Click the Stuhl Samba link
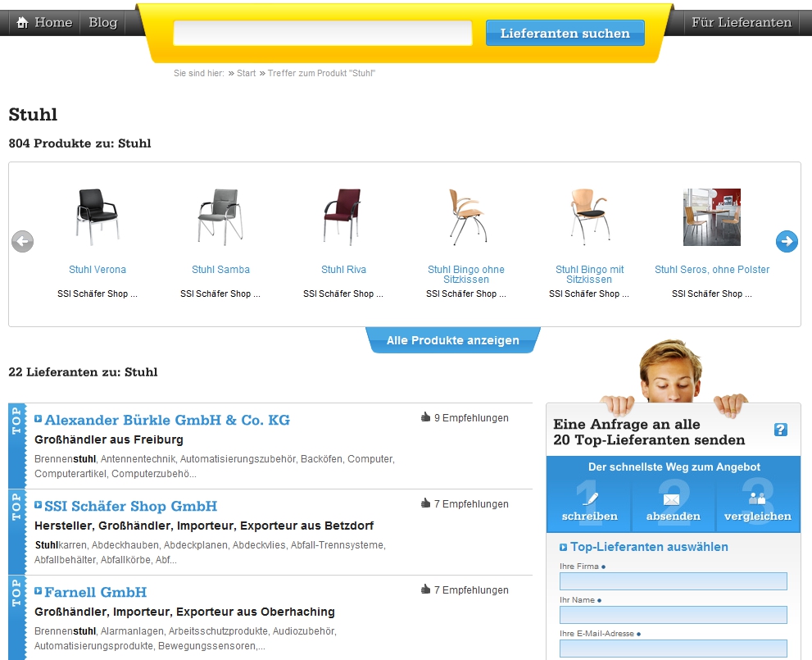812x660 pixels. (x=220, y=270)
